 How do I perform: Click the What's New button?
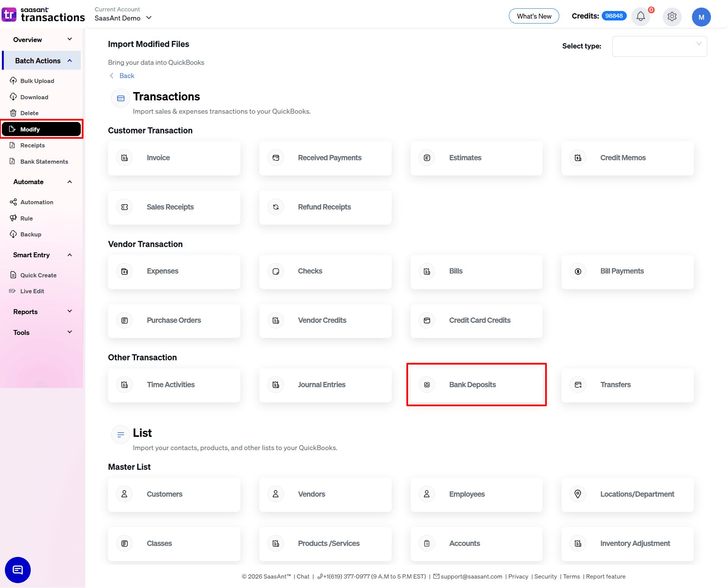coord(533,16)
